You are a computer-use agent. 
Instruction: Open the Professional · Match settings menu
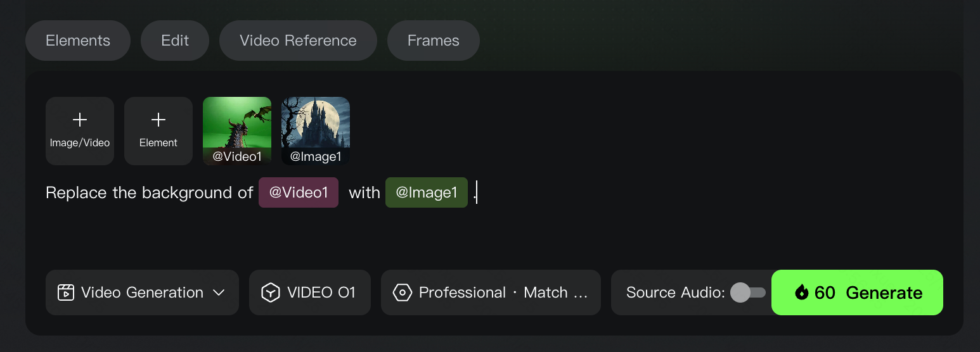tap(491, 292)
